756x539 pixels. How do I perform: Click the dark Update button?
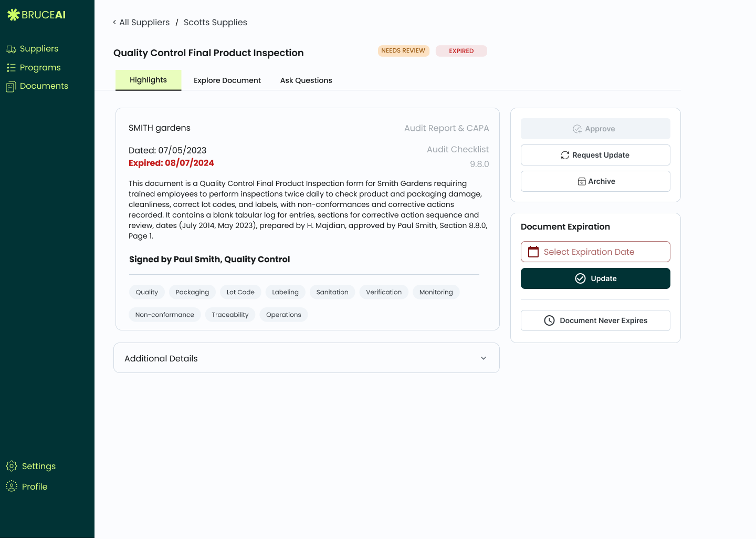[595, 278]
